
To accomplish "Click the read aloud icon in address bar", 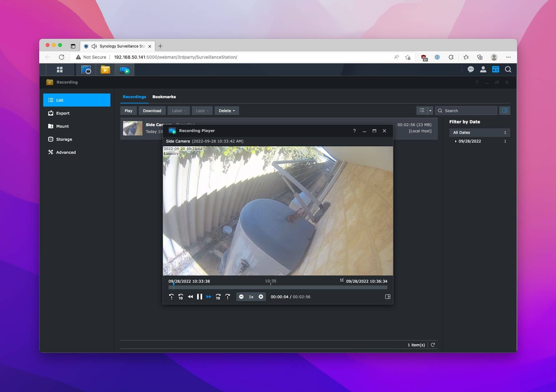I will tap(396, 57).
